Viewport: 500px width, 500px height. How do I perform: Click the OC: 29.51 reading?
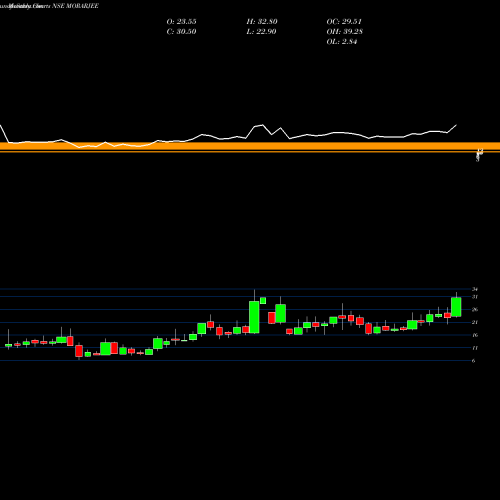[344, 22]
